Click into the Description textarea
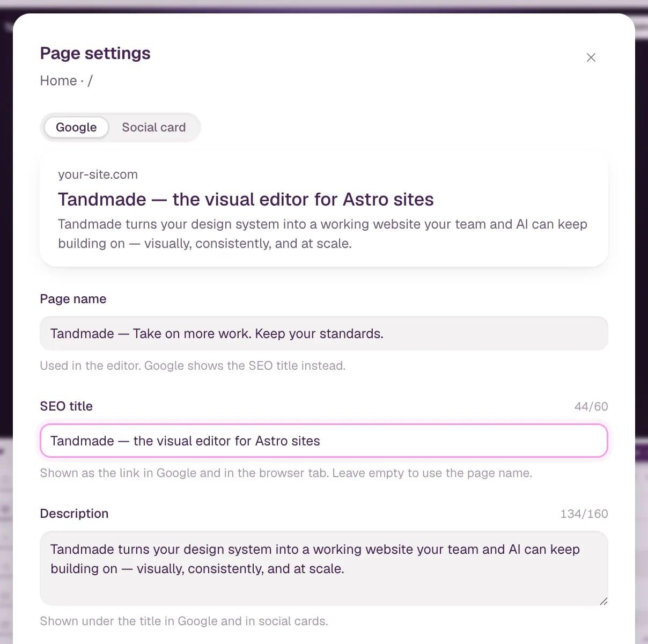 coord(324,568)
